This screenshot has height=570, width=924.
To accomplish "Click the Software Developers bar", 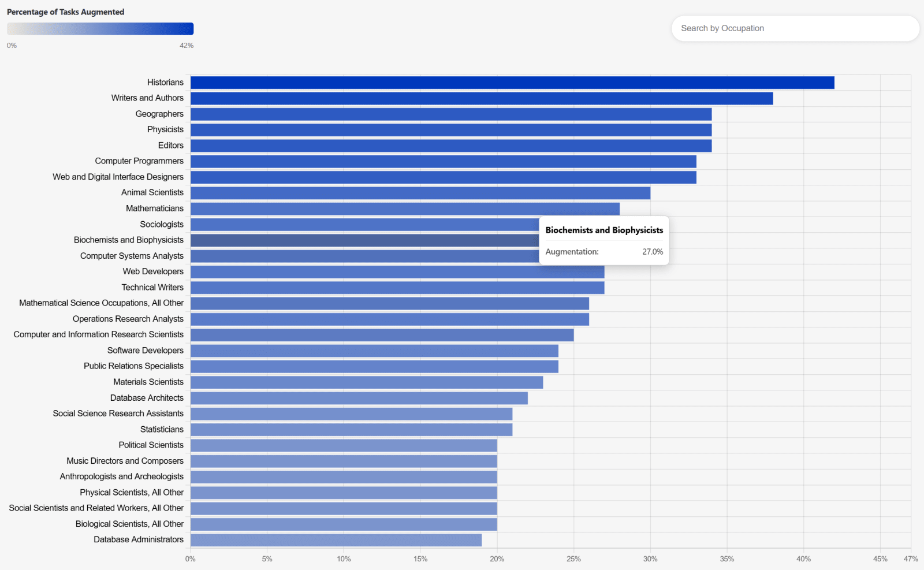I will 374,351.
